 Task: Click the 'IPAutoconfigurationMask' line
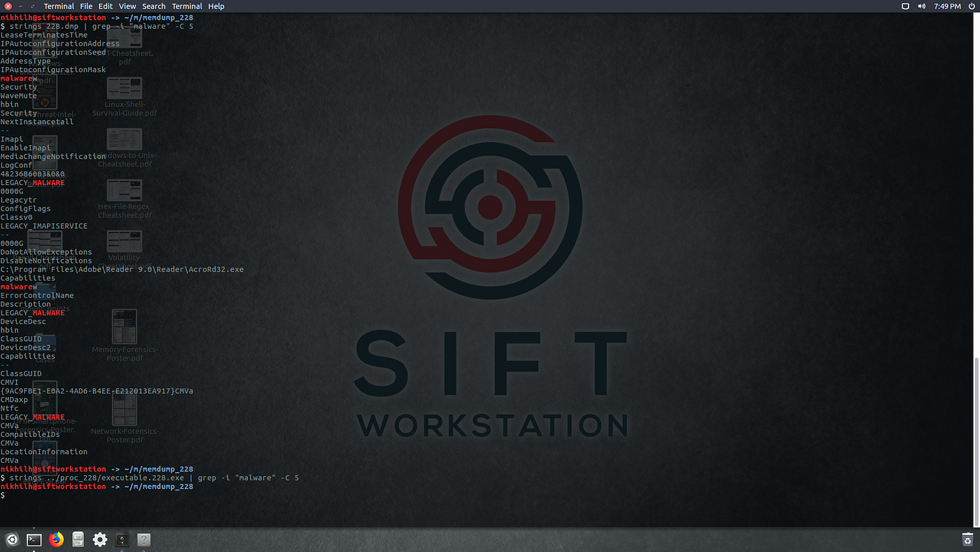[53, 69]
